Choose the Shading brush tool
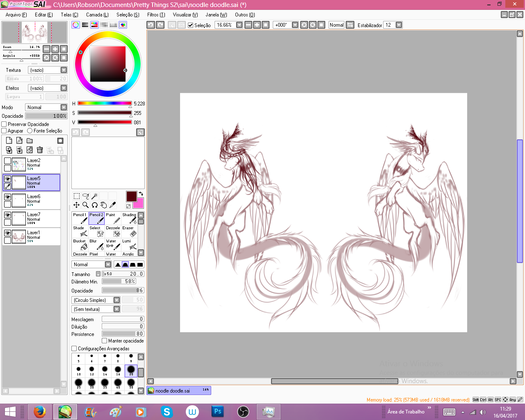This screenshot has height=420, width=525. pyautogui.click(x=130, y=218)
